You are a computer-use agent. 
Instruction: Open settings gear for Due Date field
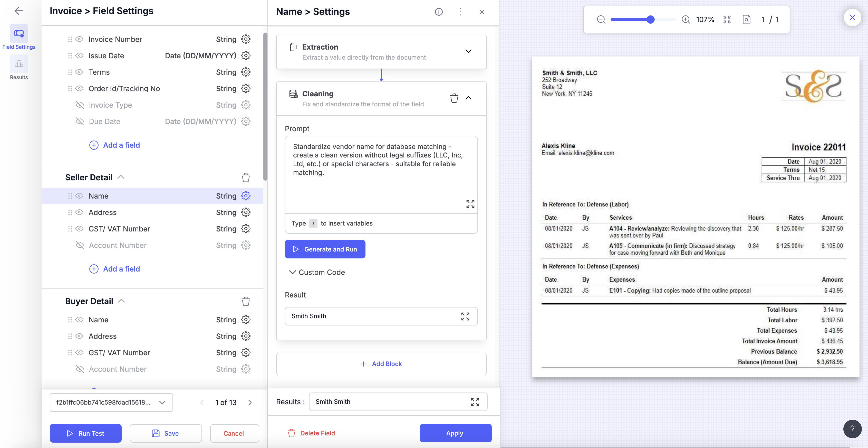tap(246, 122)
